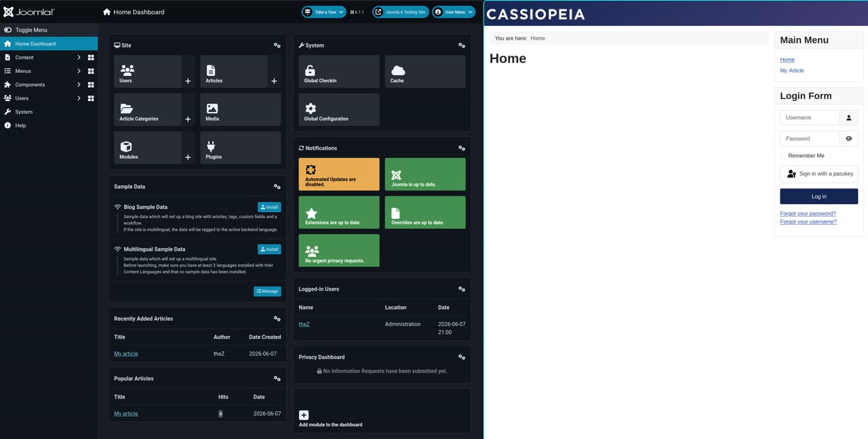This screenshot has width=868, height=439.
Task: Open the Media image tile
Action: click(x=240, y=110)
